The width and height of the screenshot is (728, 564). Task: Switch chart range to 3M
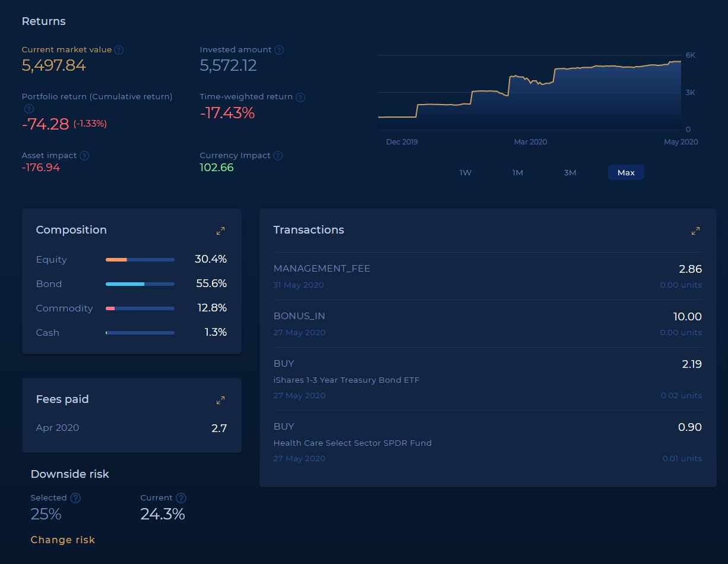coord(570,172)
